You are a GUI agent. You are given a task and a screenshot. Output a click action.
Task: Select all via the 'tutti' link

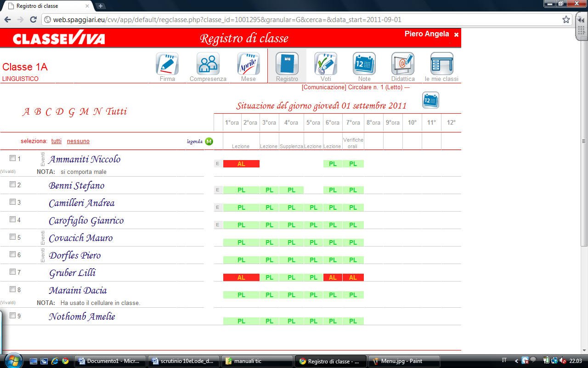click(57, 141)
